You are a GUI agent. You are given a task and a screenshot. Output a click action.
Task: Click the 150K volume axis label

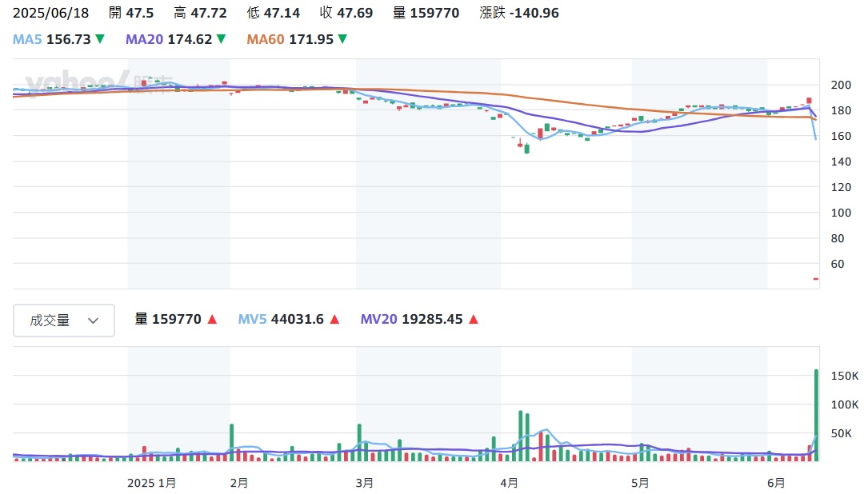tap(845, 376)
